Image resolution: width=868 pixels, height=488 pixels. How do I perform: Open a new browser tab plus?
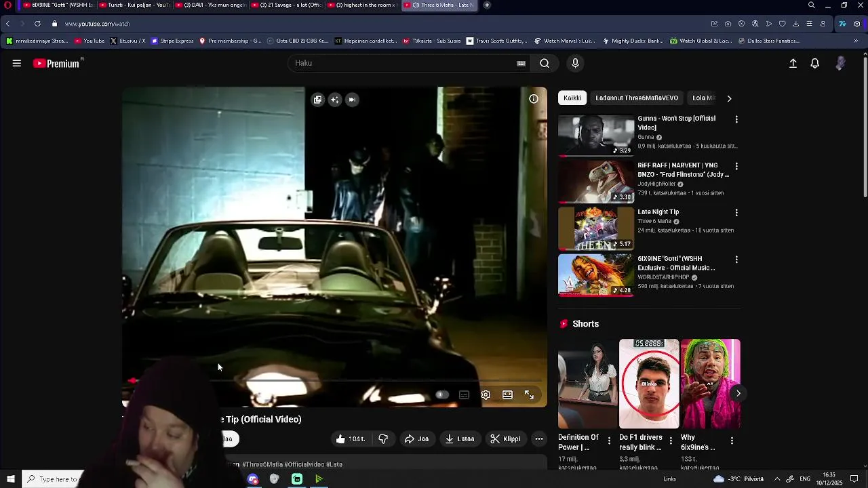486,5
